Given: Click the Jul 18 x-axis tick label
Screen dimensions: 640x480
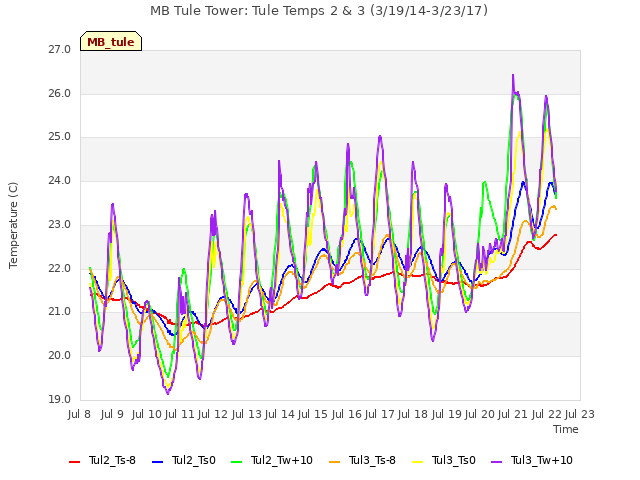Looking at the screenshot, I should tap(413, 415).
